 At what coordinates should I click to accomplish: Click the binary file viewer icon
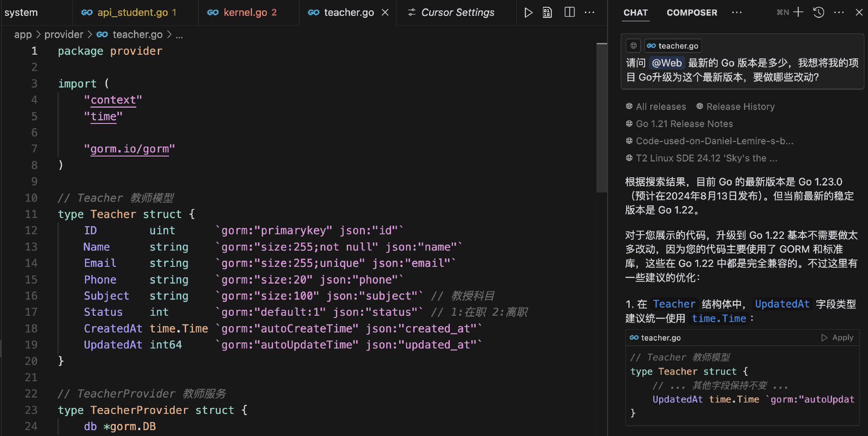(x=547, y=13)
